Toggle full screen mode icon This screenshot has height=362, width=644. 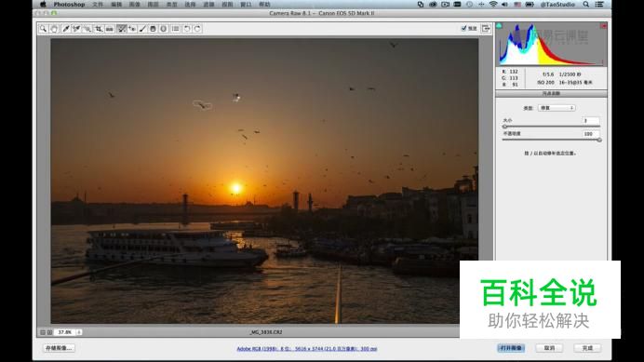(486, 28)
